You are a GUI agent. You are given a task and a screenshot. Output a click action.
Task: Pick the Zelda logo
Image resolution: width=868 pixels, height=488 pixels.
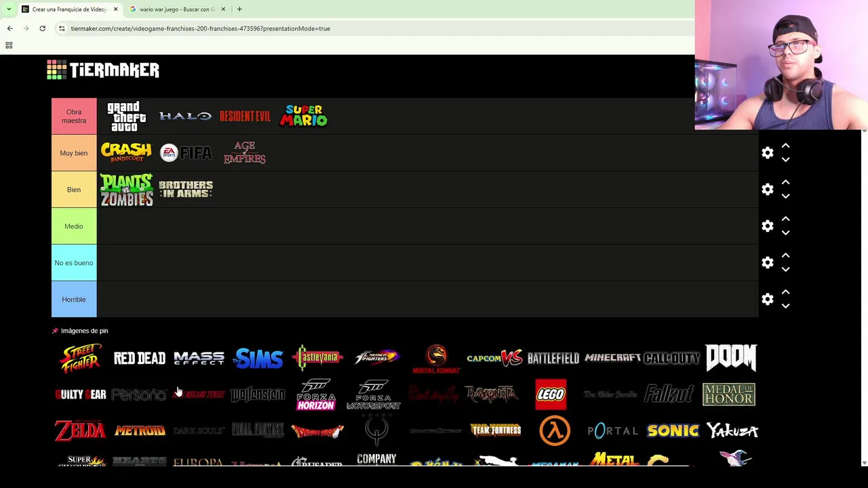pyautogui.click(x=81, y=430)
